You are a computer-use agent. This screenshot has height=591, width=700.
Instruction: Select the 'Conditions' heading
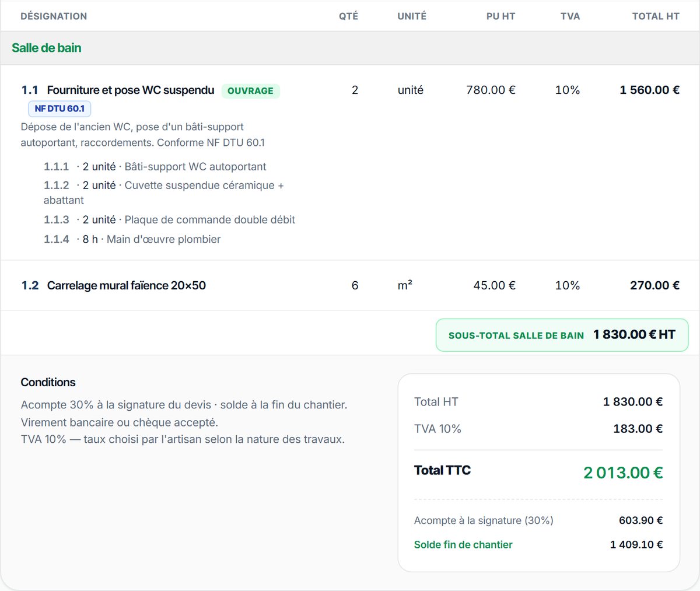pos(48,382)
